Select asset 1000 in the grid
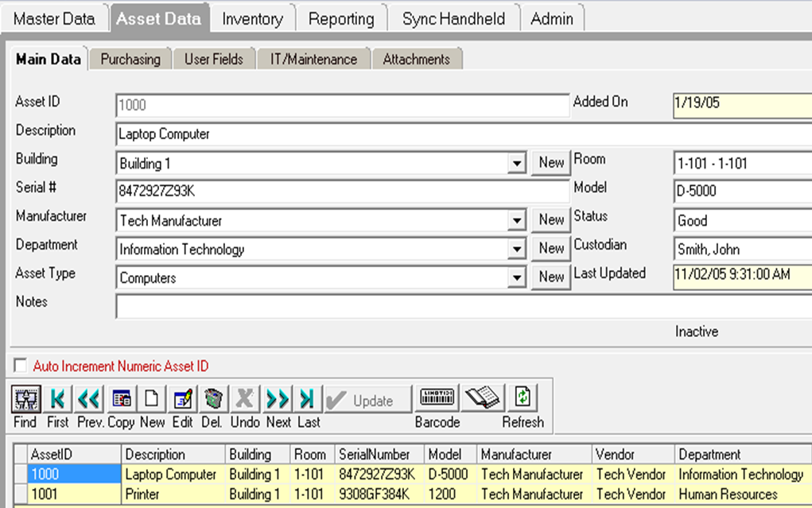This screenshot has width=812, height=508. point(75,475)
